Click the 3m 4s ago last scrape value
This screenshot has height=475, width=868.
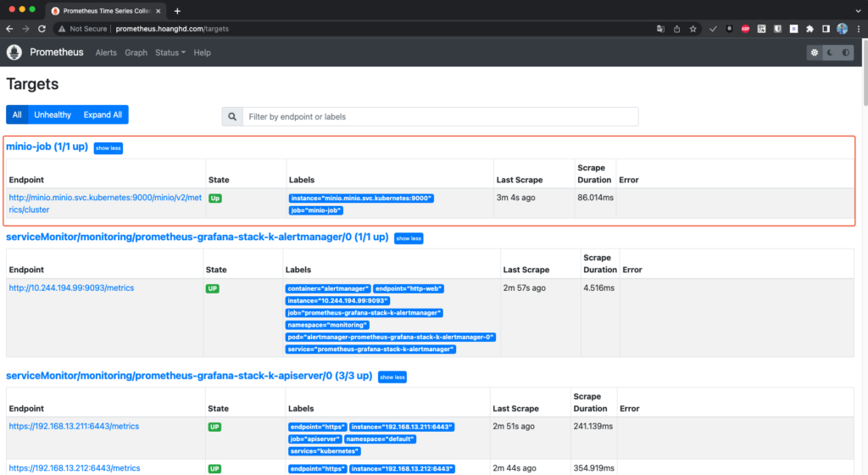(516, 198)
